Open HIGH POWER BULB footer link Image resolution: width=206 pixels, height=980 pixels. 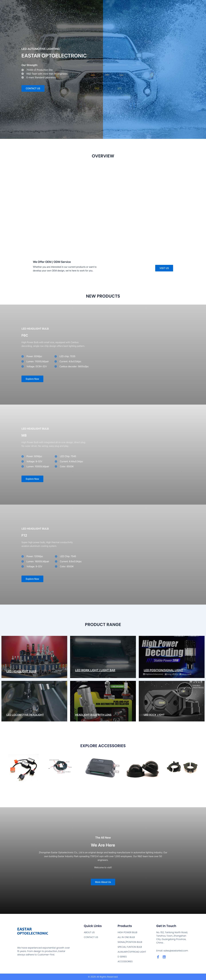128,932
